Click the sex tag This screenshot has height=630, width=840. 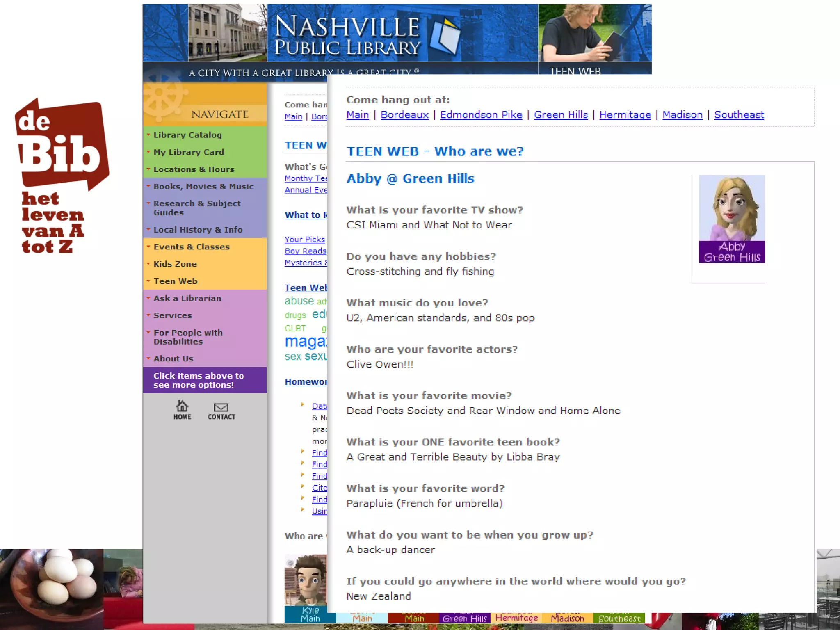pos(293,356)
